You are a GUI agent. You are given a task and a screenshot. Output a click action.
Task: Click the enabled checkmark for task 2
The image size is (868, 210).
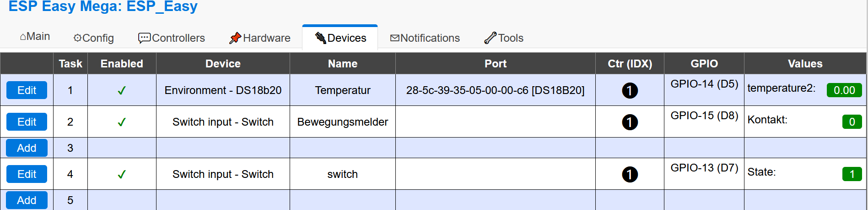pos(122,122)
